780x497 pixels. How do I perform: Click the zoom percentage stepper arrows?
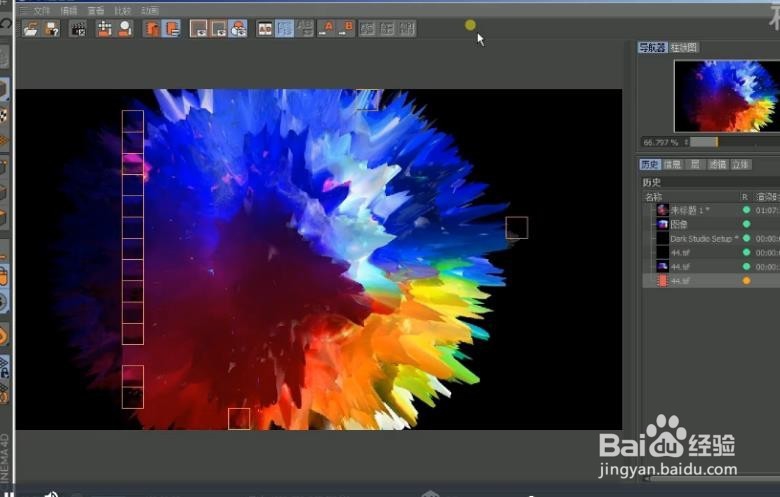pyautogui.click(x=686, y=142)
